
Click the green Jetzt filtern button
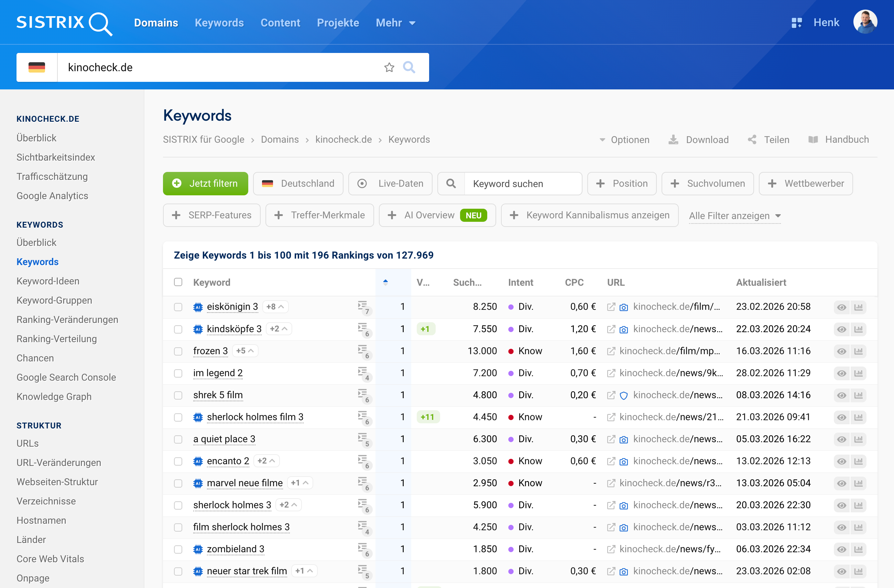tap(206, 183)
